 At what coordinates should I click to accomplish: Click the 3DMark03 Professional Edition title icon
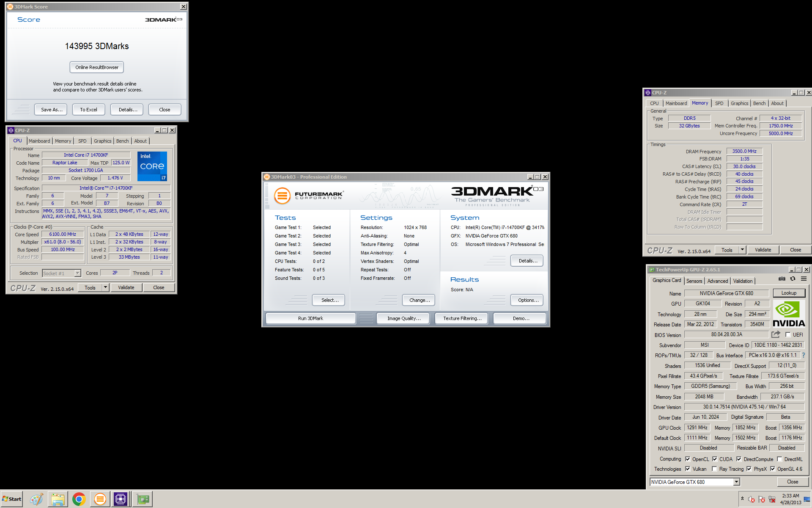point(267,177)
